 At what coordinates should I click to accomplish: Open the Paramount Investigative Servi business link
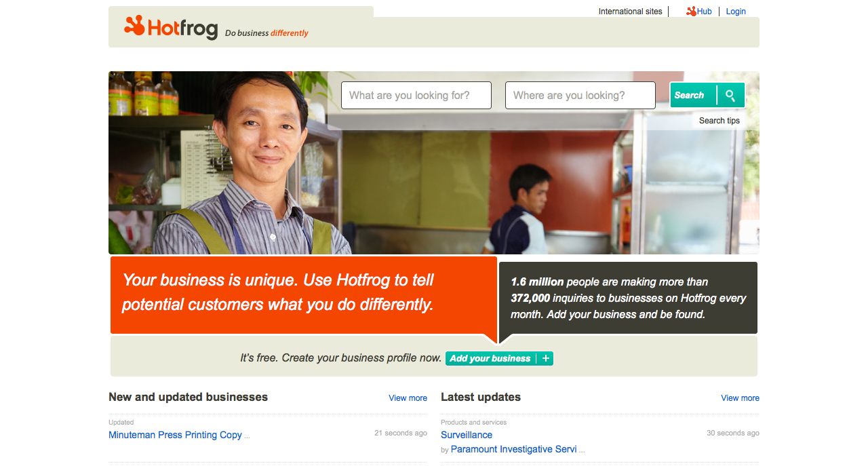[513, 449]
